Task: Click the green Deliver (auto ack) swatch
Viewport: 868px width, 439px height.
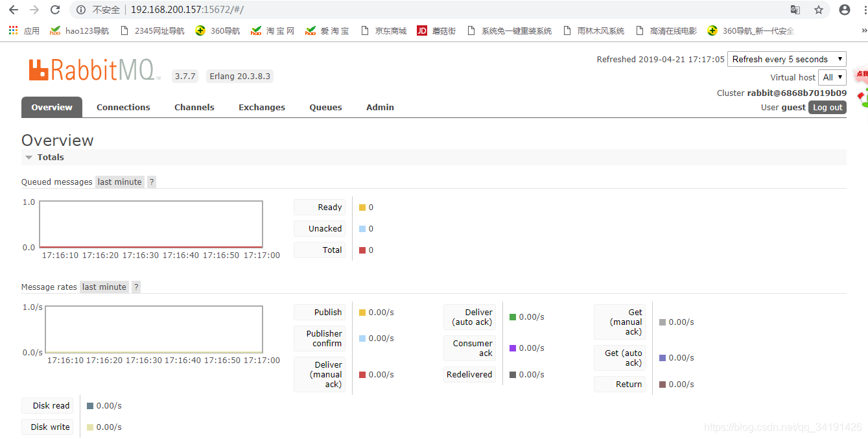Action: point(513,317)
